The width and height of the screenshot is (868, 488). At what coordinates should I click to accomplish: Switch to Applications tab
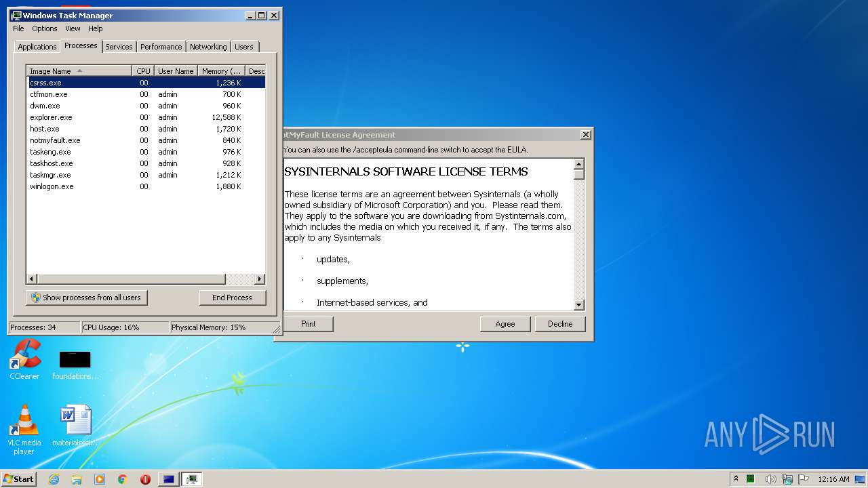coord(37,47)
